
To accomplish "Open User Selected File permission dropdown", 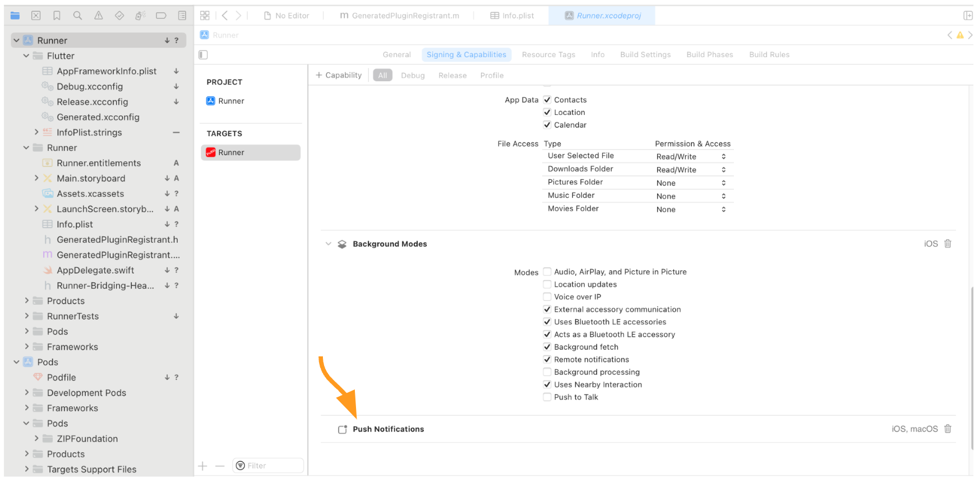I will coord(691,156).
